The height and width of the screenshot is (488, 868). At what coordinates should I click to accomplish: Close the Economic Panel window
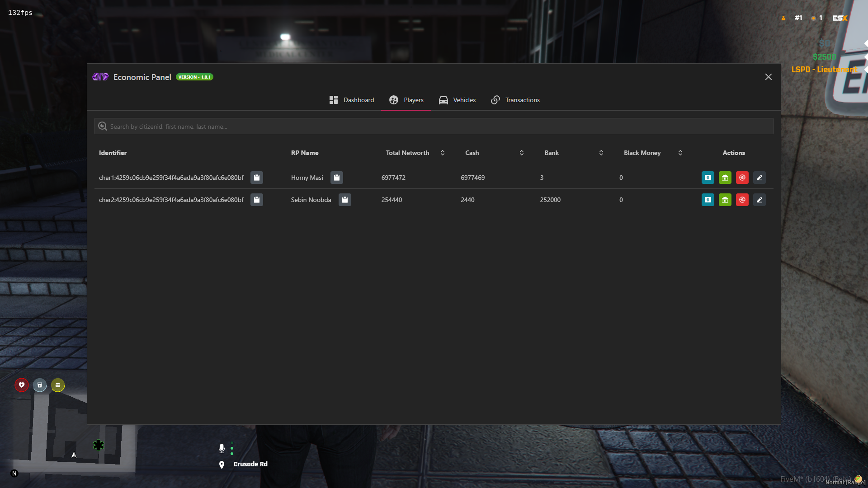pyautogui.click(x=769, y=77)
